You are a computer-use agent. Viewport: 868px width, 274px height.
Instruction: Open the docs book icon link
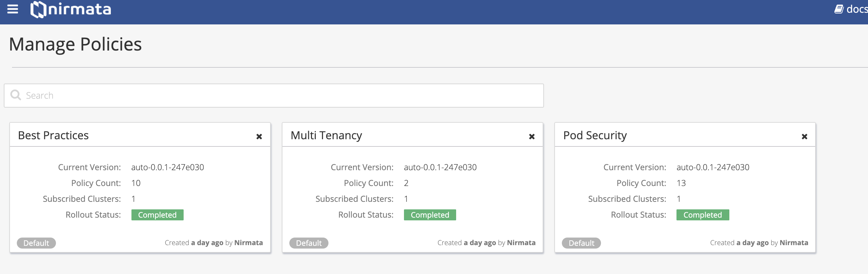click(838, 9)
